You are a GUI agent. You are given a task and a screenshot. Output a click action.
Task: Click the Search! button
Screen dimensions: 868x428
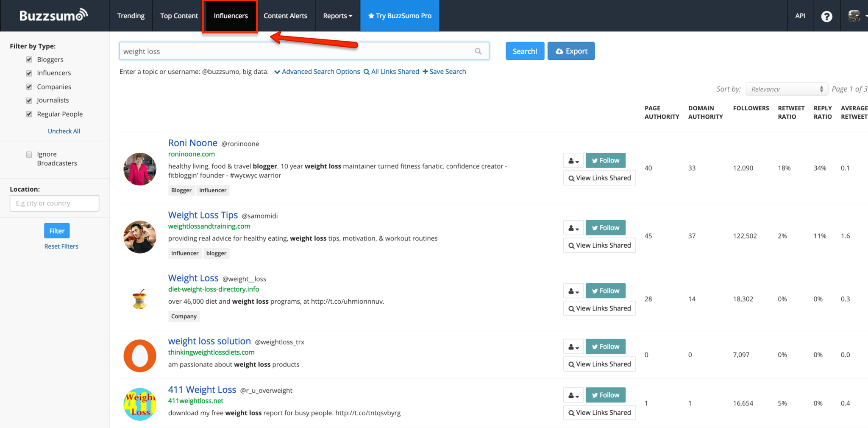click(525, 51)
